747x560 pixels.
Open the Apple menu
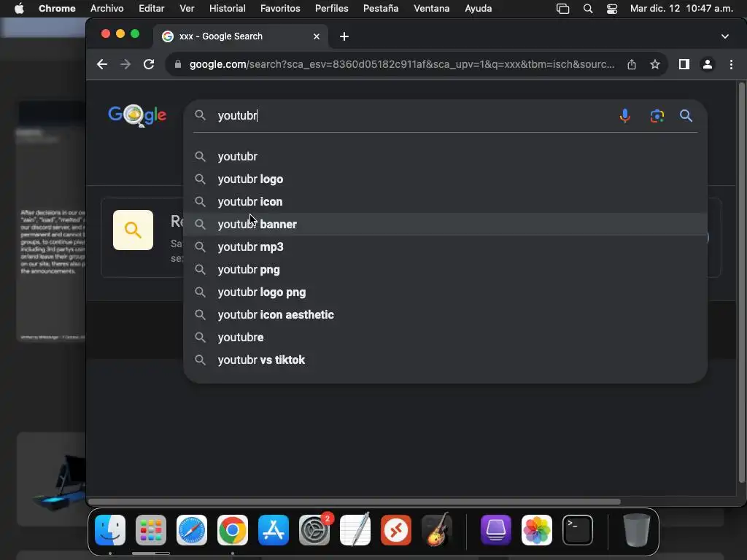[19, 9]
